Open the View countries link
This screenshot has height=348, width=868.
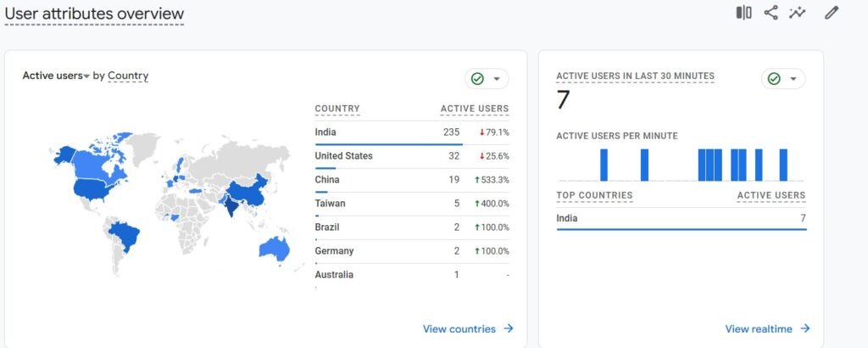[459, 328]
